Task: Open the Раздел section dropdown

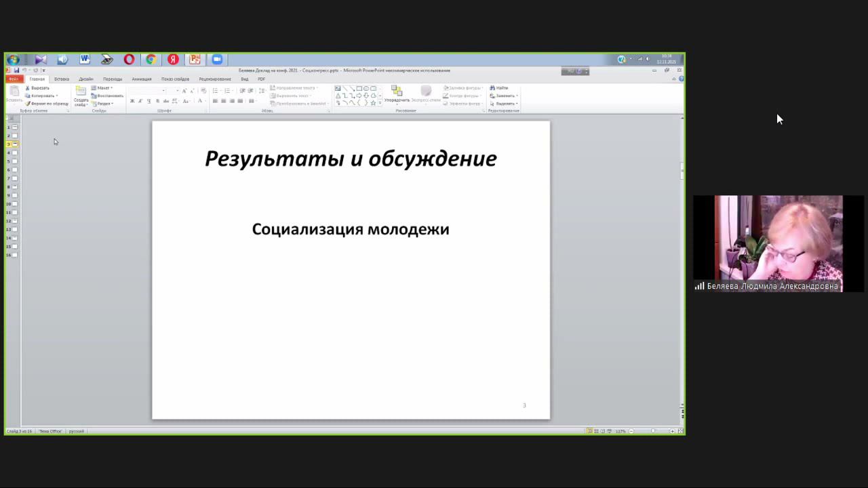Action: (x=102, y=104)
